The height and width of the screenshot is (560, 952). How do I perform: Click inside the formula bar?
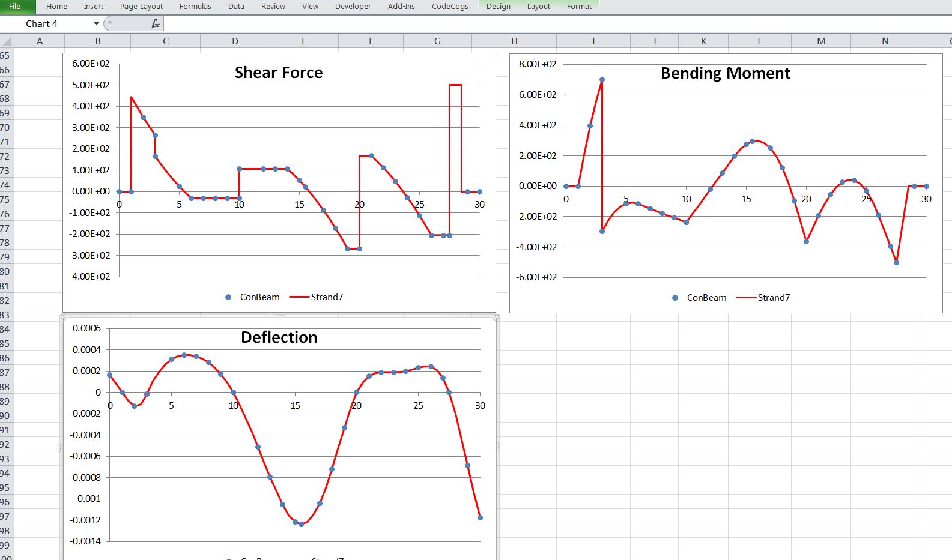click(541, 23)
